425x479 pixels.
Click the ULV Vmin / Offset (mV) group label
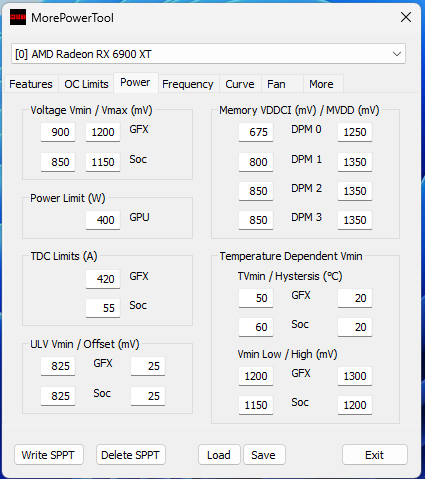(x=85, y=344)
